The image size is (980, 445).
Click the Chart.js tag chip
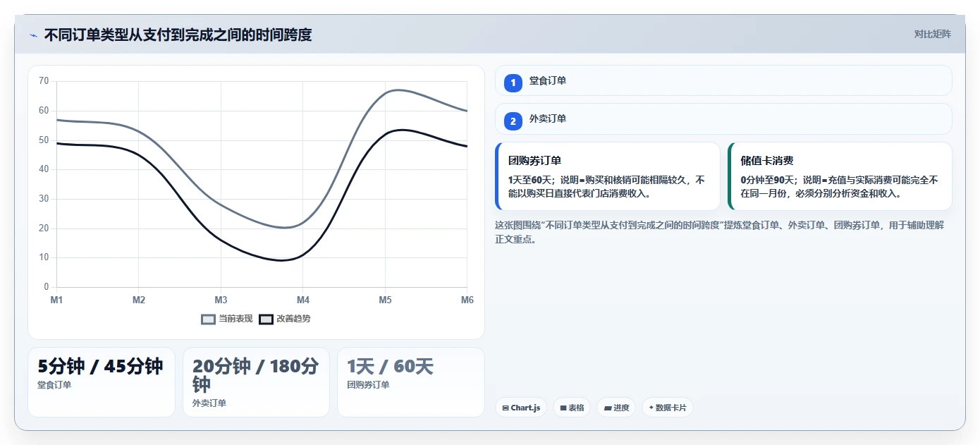tap(521, 408)
